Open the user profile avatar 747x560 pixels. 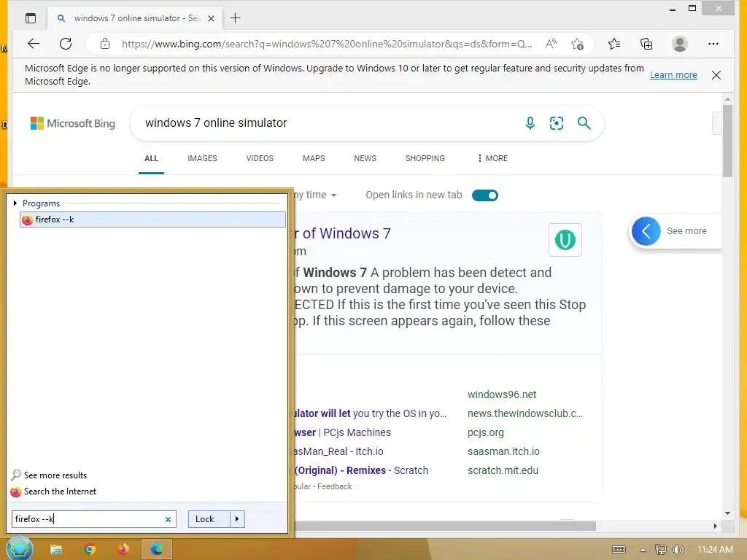[680, 44]
